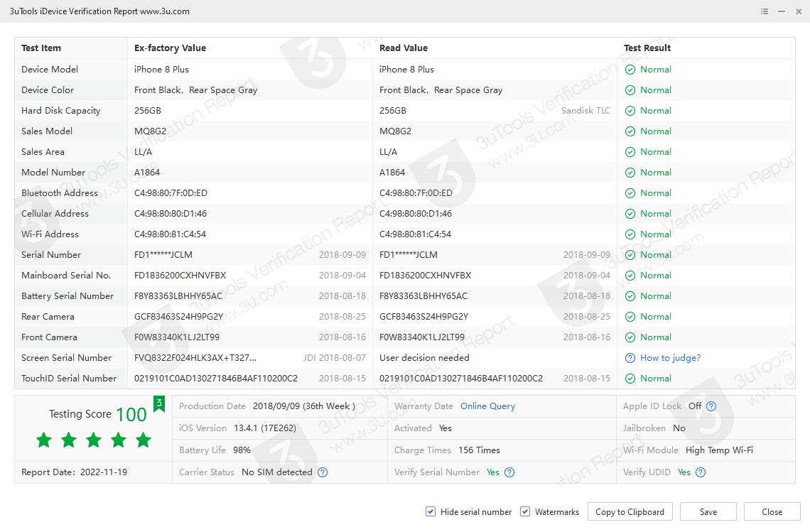The height and width of the screenshot is (532, 810).
Task: Click Battery Serial Number result check icon
Action: point(630,296)
